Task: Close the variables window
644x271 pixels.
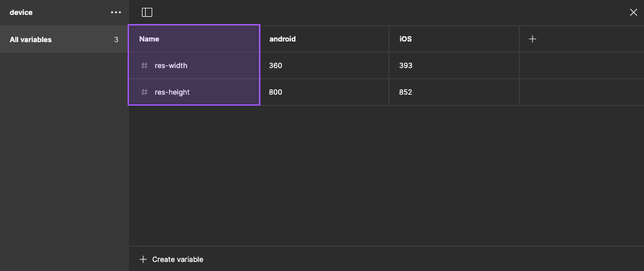Action: 634,12
